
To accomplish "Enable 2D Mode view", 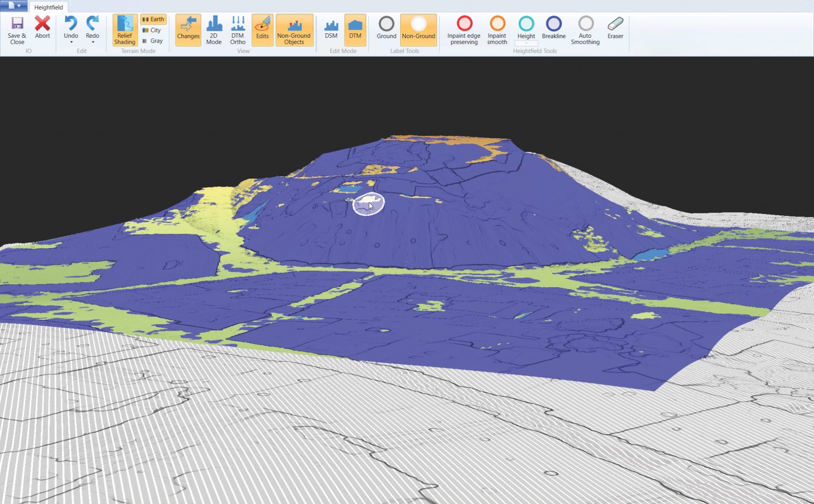I will coord(214,30).
